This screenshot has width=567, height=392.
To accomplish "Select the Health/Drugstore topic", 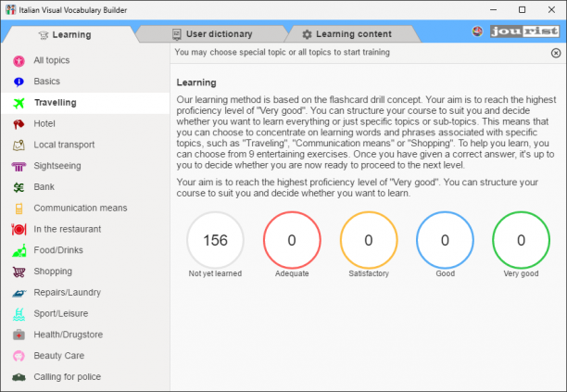I will coord(85,335).
